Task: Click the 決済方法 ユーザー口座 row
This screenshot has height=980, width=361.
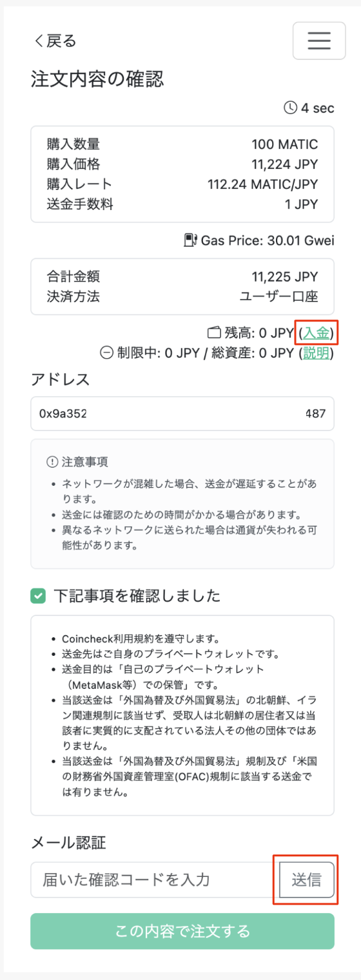Action: click(x=182, y=296)
